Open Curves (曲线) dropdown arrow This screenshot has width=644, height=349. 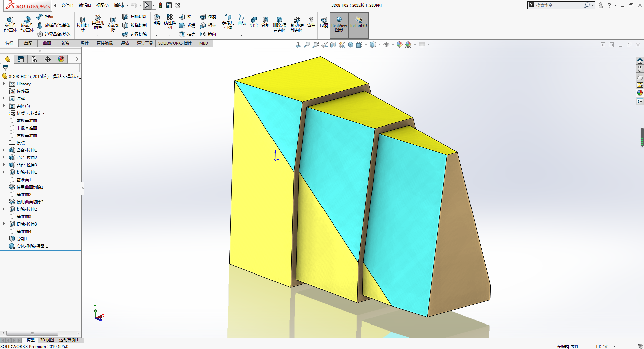[x=241, y=35]
